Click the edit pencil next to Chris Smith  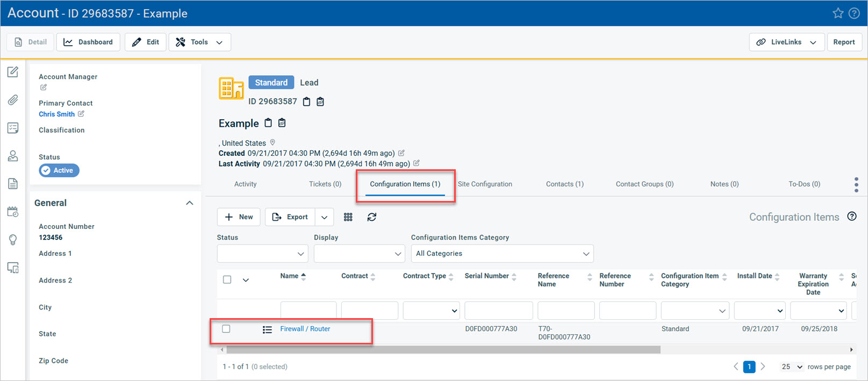click(x=81, y=114)
